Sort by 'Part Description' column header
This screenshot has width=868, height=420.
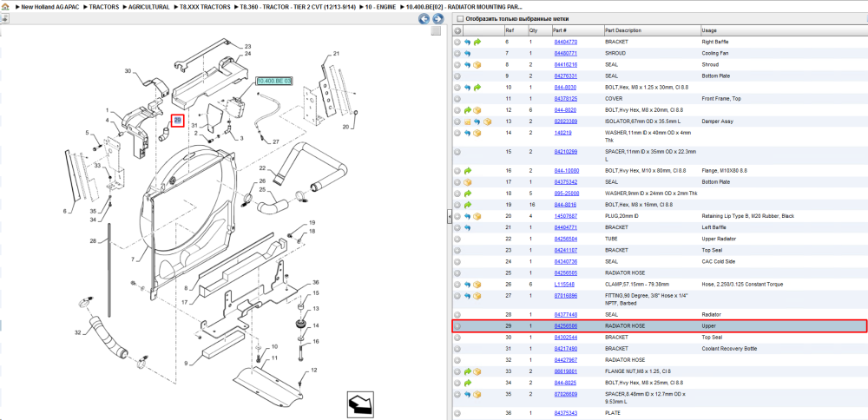coord(623,30)
